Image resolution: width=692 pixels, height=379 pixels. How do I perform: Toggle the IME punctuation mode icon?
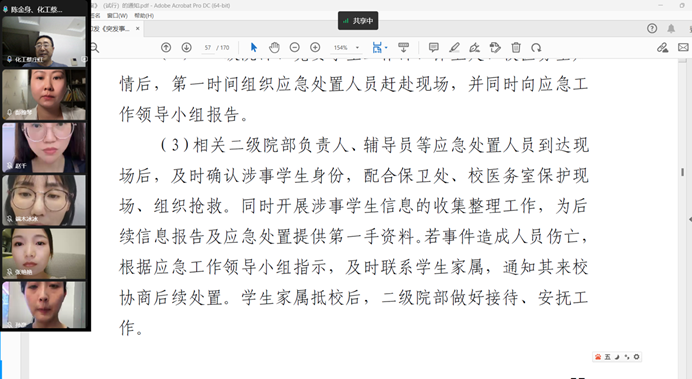627,356
